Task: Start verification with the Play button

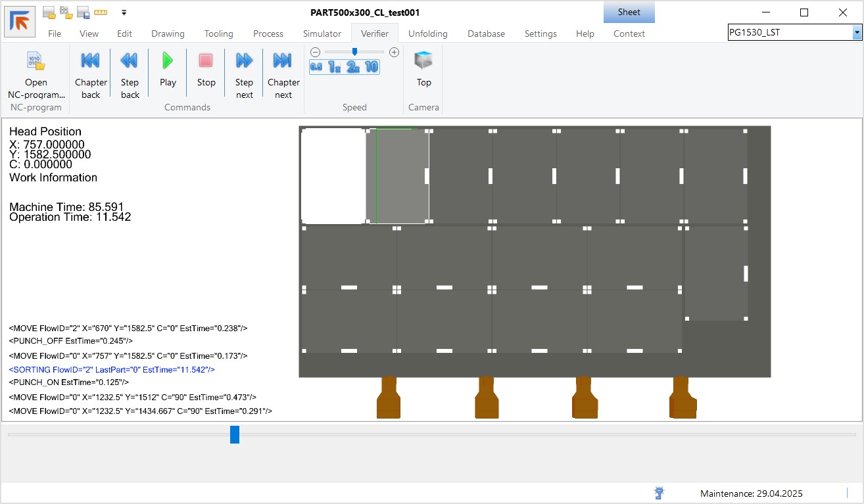Action: pos(168,62)
